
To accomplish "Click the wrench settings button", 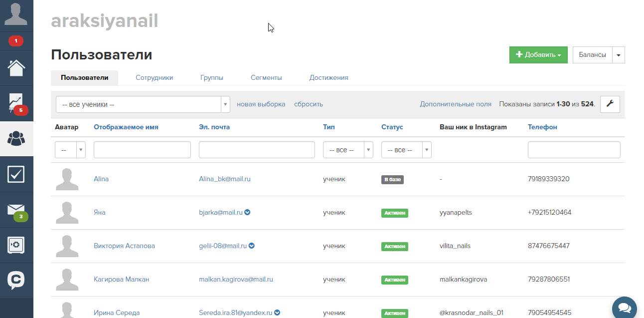I will coord(610,104).
